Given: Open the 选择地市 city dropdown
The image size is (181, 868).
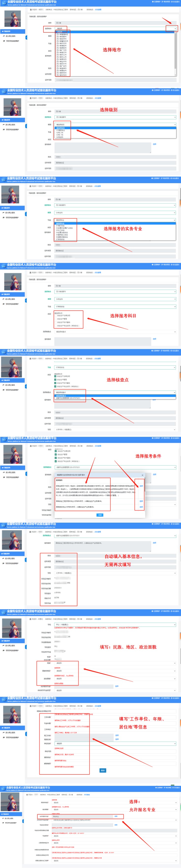Looking at the screenshot, I should pyautogui.click(x=115, y=29).
